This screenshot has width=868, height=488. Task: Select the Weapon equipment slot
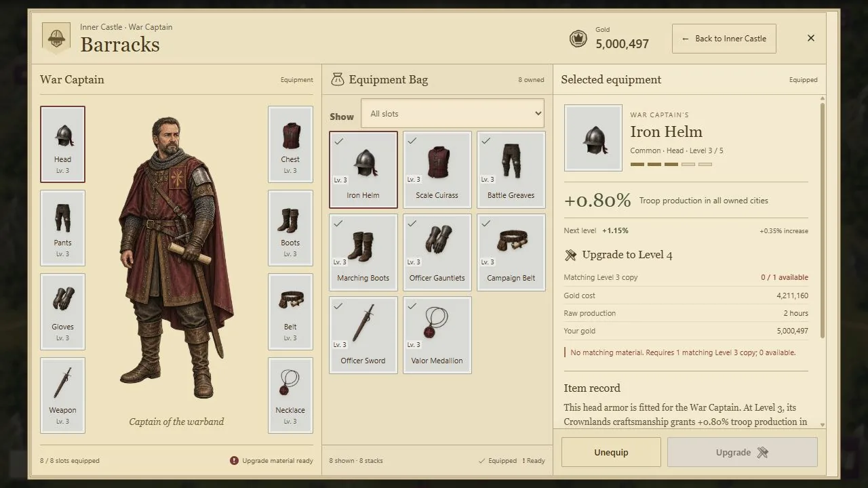[62, 395]
